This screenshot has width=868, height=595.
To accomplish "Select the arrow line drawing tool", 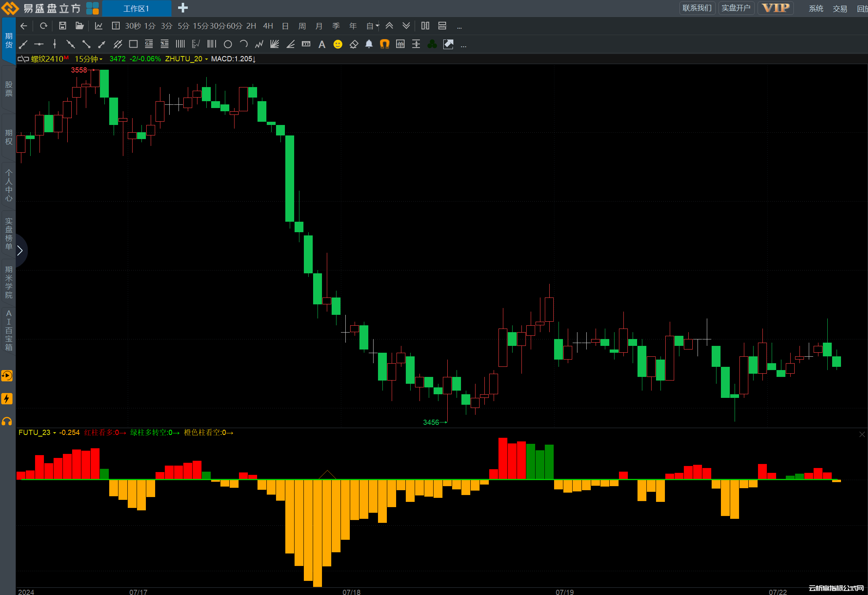I will [x=102, y=44].
